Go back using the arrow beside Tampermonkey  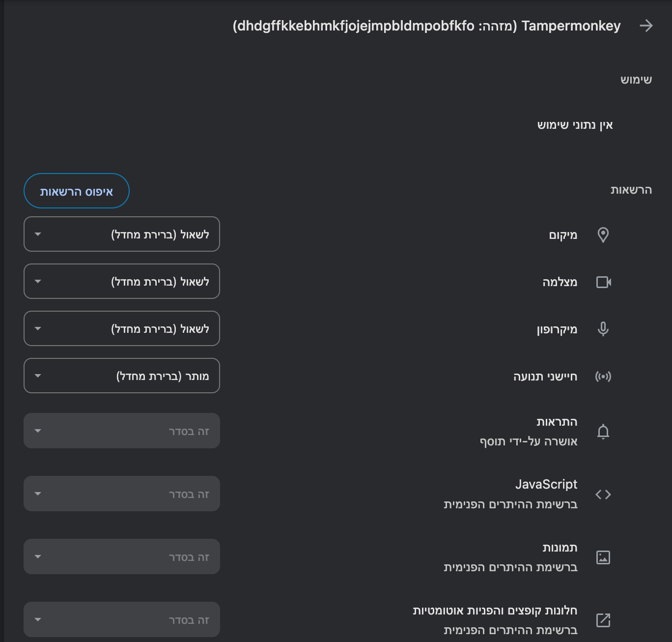(x=646, y=26)
